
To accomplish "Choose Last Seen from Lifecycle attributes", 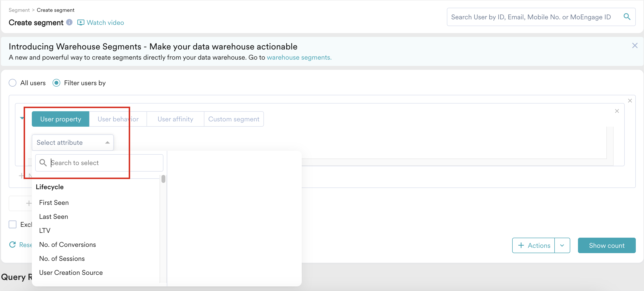I will 54,216.
